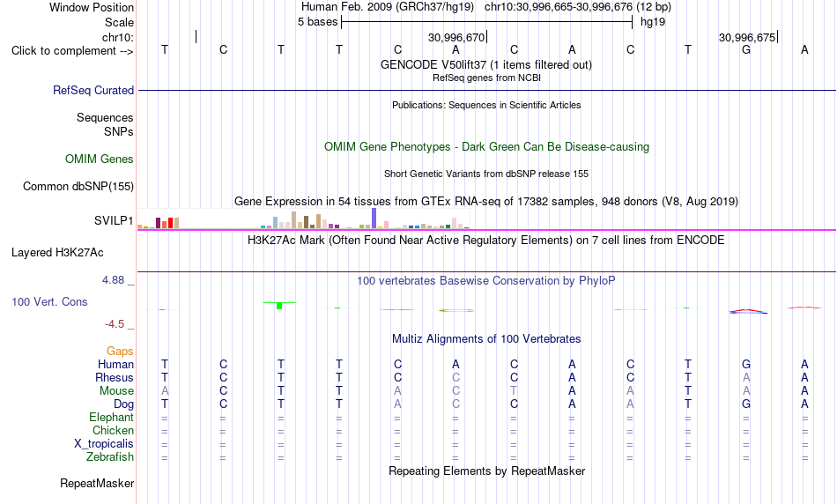This screenshot has width=837, height=504.
Task: Click the '5 bases' scale bar
Action: point(487,22)
